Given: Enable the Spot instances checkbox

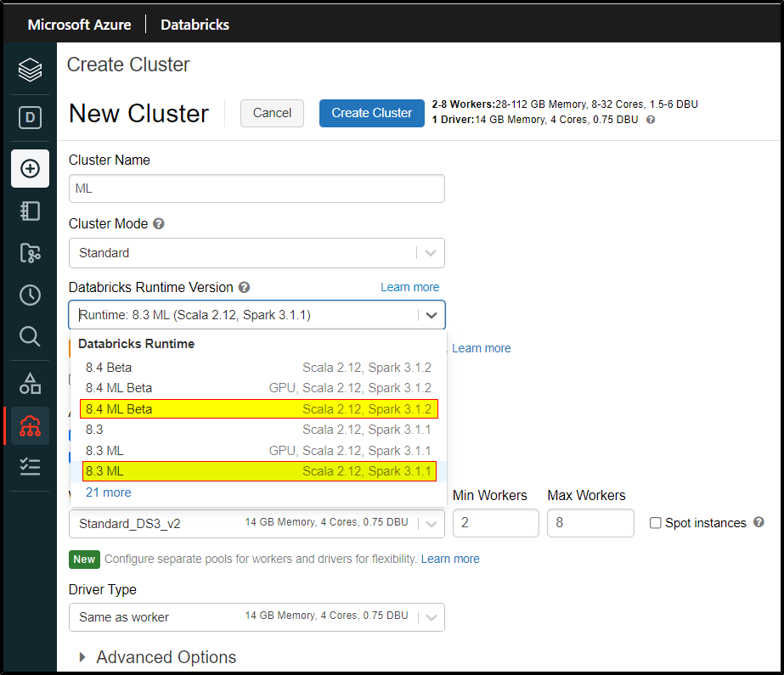Looking at the screenshot, I should click(655, 523).
